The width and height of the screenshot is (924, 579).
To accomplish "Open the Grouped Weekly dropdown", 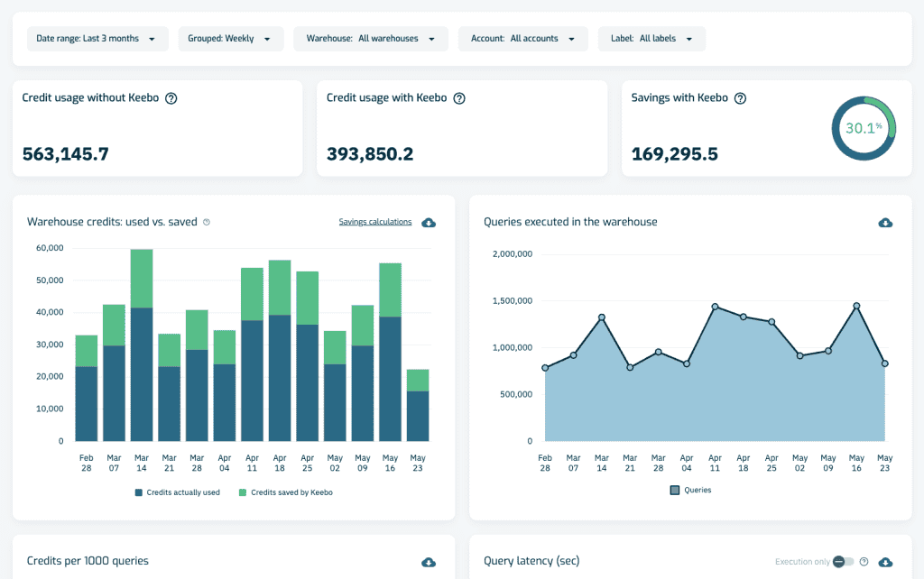I will (x=231, y=39).
